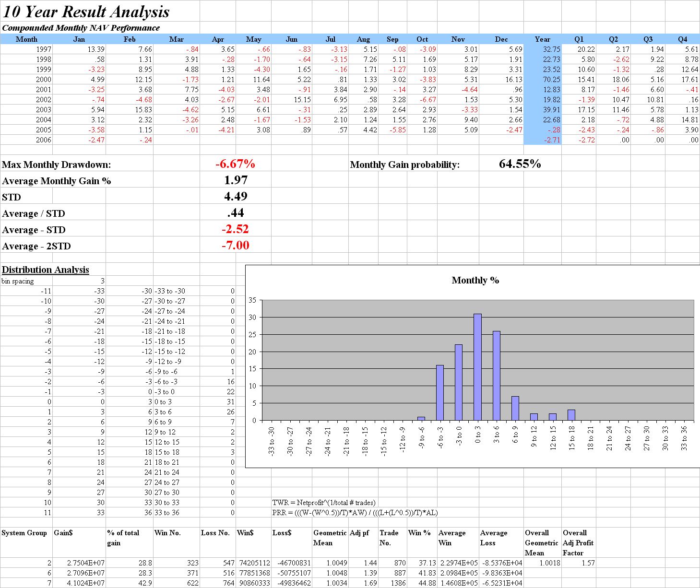The image size is (700, 588).
Task: Select the 'Q3' column header
Action: [x=648, y=39]
